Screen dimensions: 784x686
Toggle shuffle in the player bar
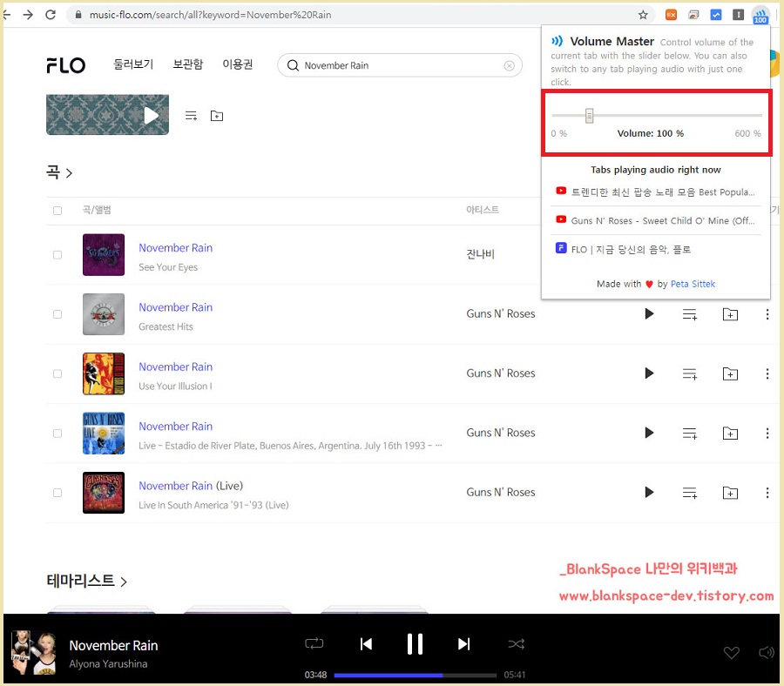pos(516,644)
